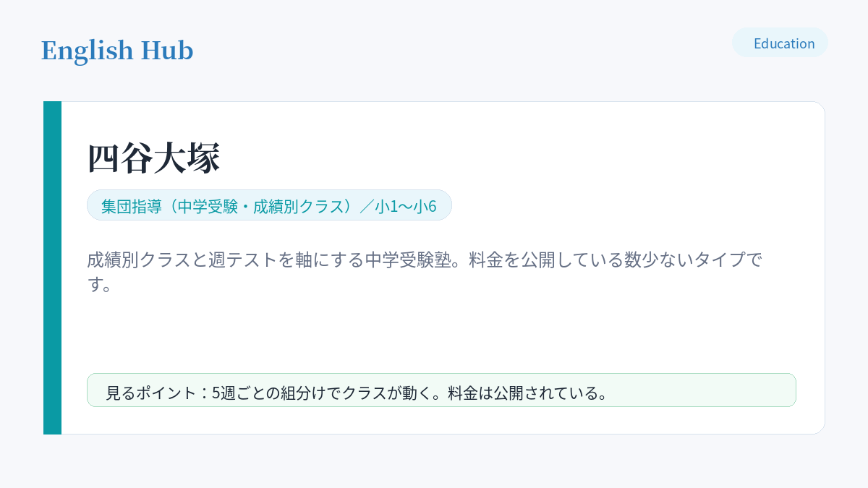Select the 見るポイント highlight box
868x488 pixels.
click(441, 390)
